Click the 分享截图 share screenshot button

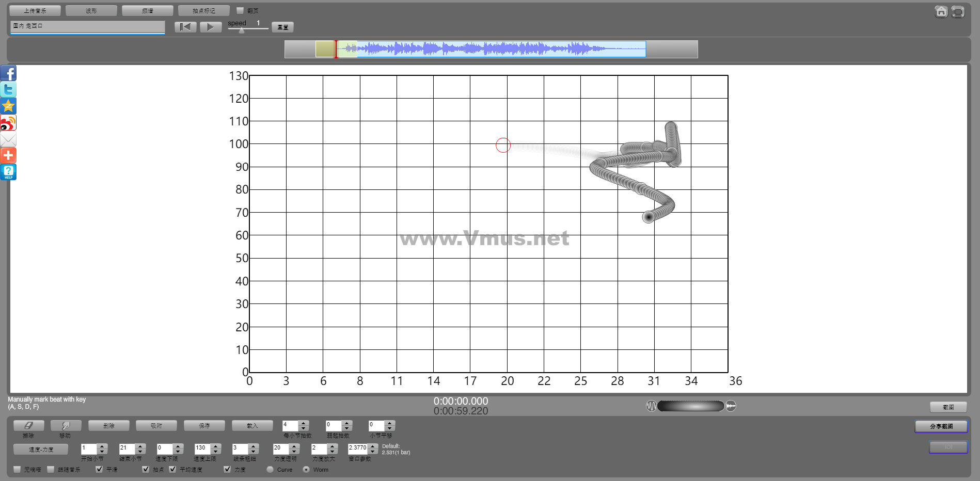pyautogui.click(x=941, y=426)
